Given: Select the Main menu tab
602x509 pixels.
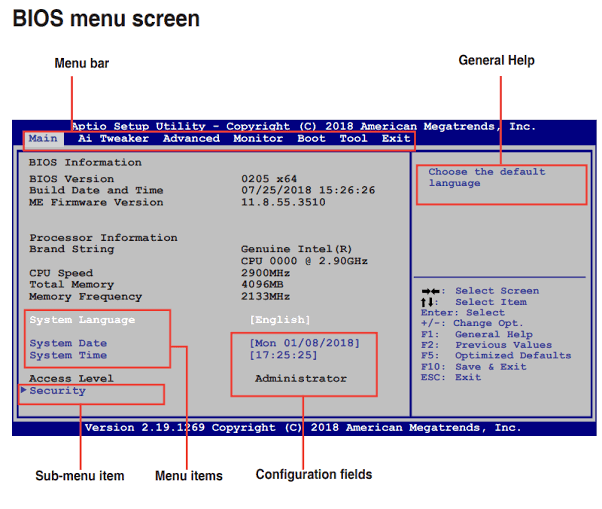Looking at the screenshot, I should point(43,139).
